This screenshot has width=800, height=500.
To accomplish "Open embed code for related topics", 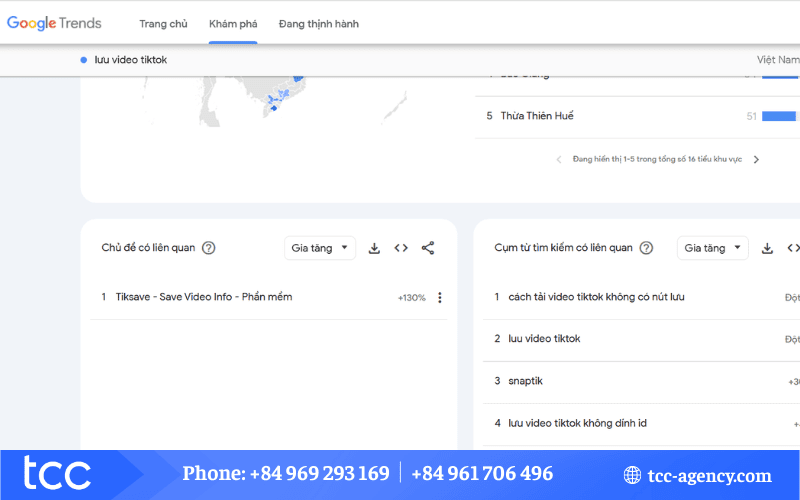I will pos(401,248).
